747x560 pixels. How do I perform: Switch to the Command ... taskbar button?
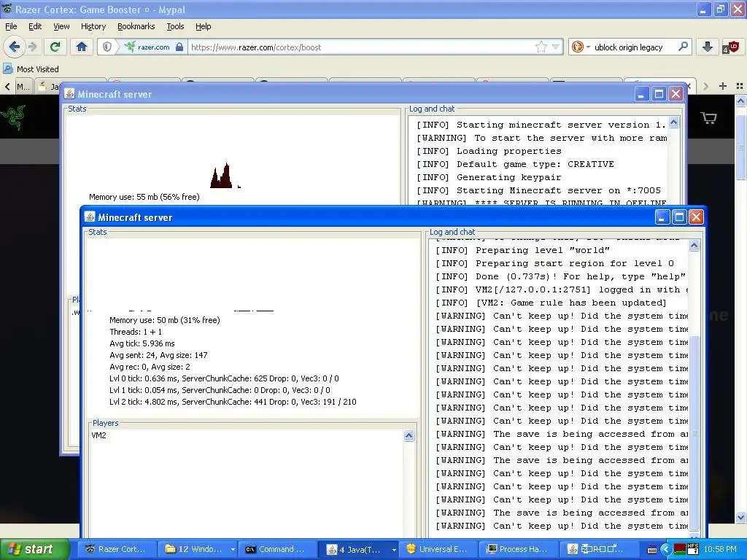[276, 549]
